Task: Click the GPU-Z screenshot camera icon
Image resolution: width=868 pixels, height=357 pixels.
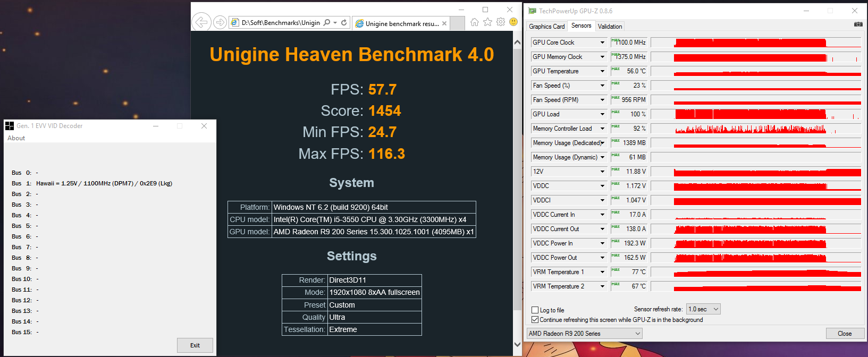Action: [x=858, y=24]
